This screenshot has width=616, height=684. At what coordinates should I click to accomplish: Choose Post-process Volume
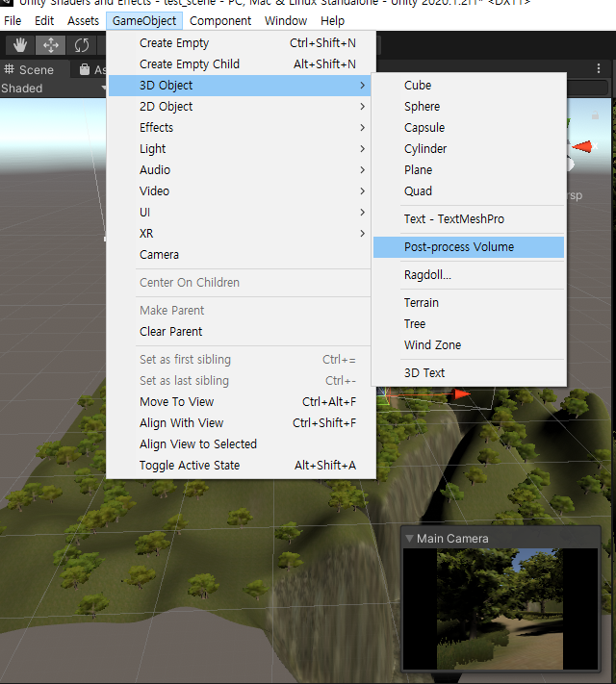pyautogui.click(x=469, y=247)
